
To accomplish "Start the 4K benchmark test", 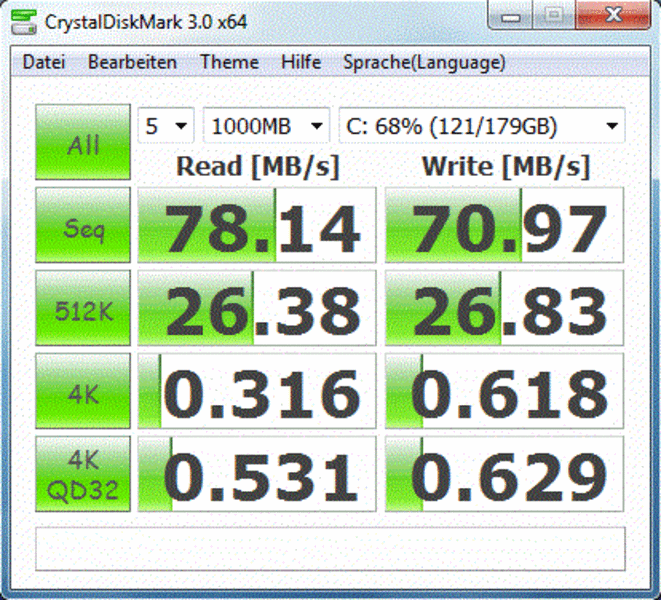I will tap(83, 391).
